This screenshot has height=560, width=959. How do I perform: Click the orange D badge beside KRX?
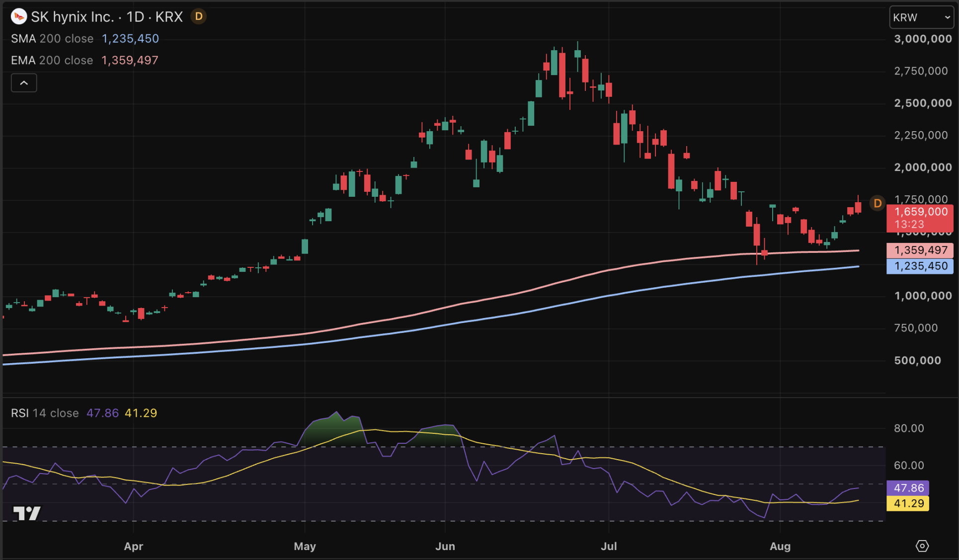click(199, 17)
